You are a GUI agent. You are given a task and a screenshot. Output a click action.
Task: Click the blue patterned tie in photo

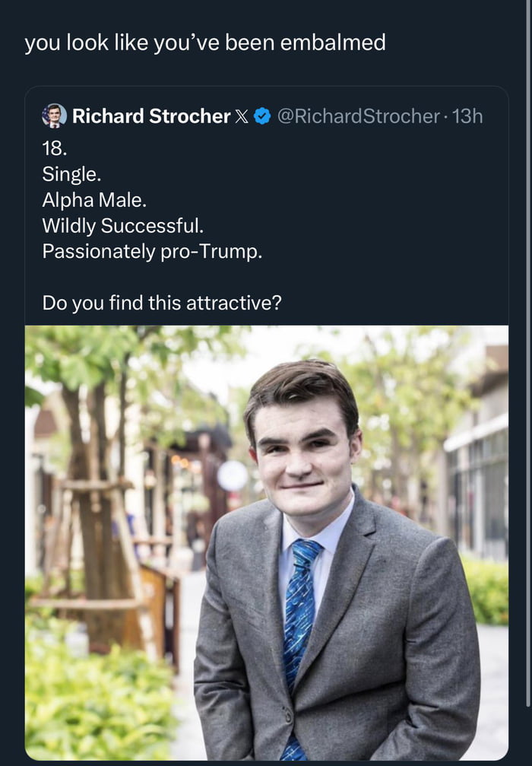[x=301, y=609]
